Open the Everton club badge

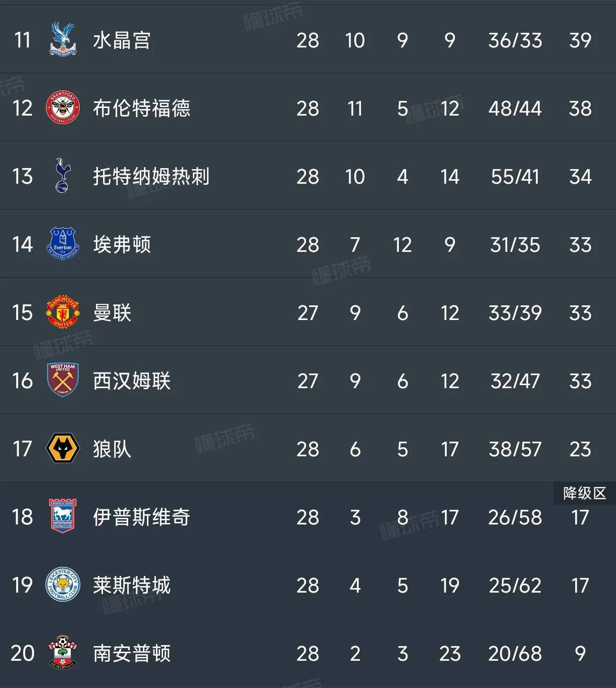point(61,245)
